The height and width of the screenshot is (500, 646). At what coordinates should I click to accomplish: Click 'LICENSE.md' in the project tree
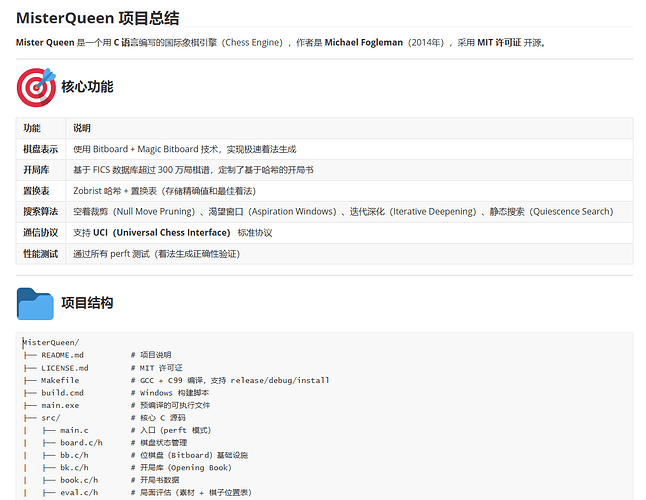65,368
